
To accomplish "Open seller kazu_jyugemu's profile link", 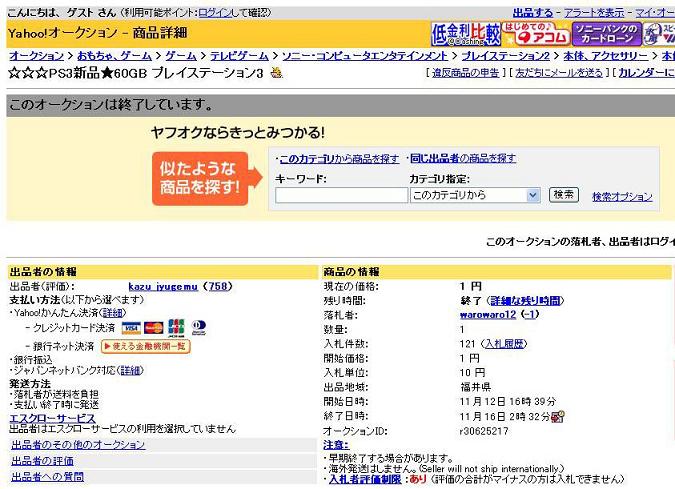I will pos(163,287).
